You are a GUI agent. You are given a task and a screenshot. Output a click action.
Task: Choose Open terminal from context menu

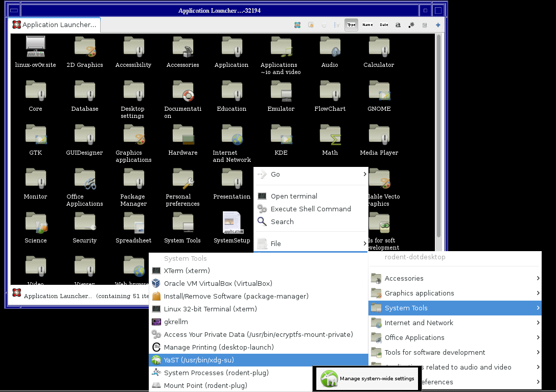pos(311,196)
